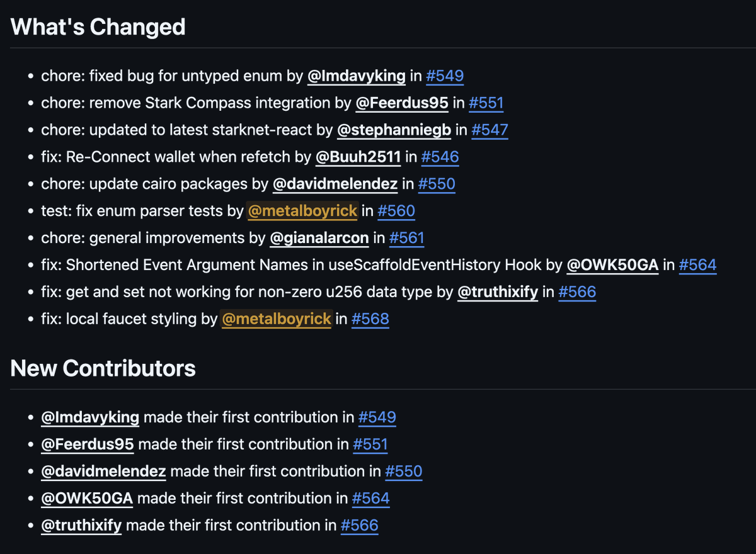Viewport: 756px width, 554px height.
Task: Click @truthixify mention on the u256 fix line
Action: pyautogui.click(x=498, y=292)
